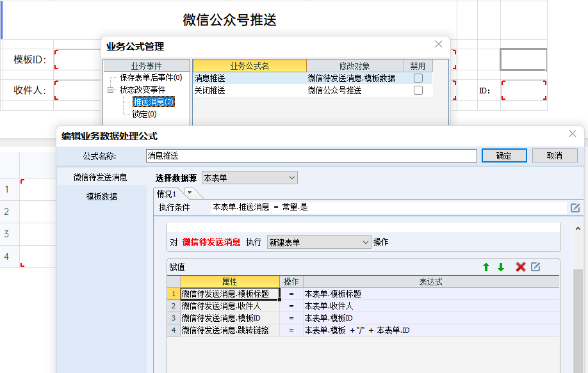Click the 执行条件 expression field
Image resolution: width=588 pixels, height=373 pixels.
point(389,207)
